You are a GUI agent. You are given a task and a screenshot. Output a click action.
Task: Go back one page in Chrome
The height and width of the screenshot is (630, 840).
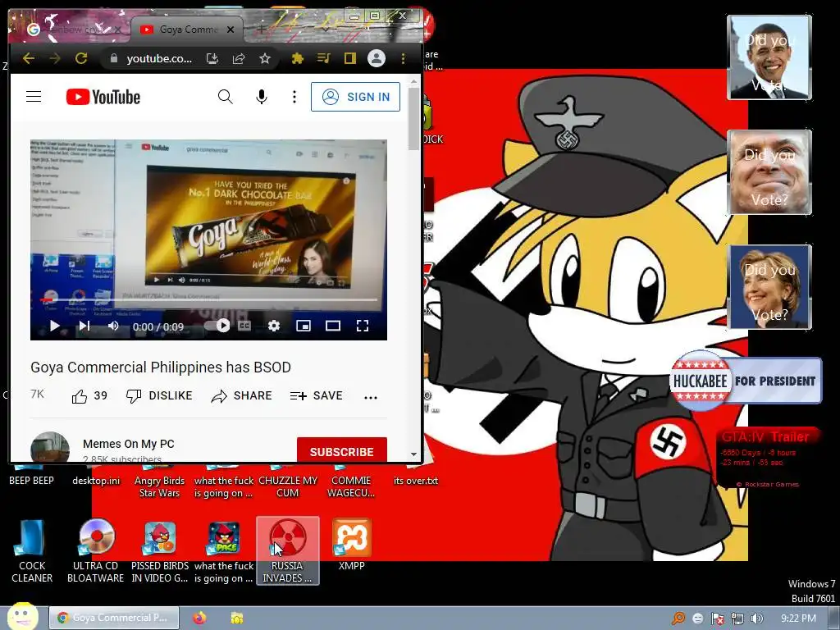click(x=29, y=58)
